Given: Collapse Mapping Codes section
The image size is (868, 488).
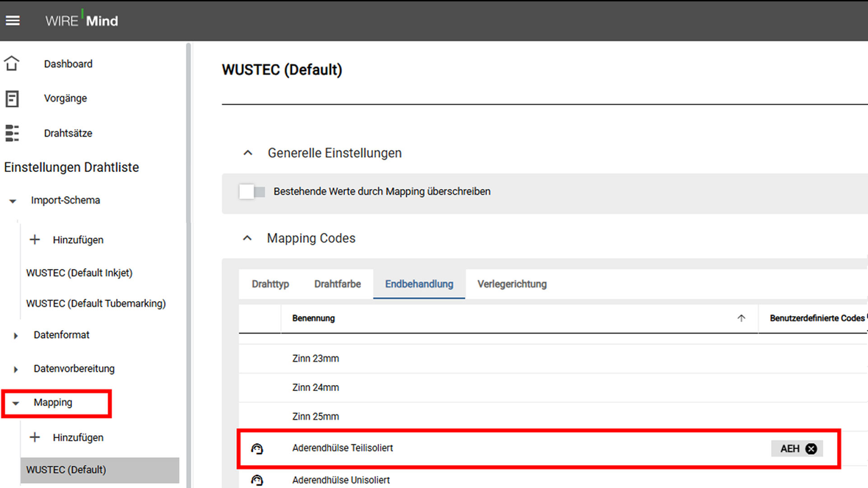Looking at the screenshot, I should click(247, 238).
